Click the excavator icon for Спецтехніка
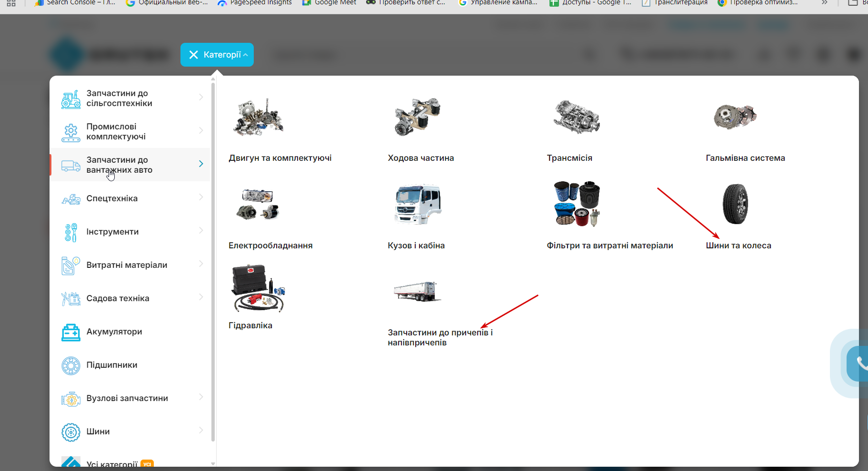Screen dimensions: 868x471 (71, 199)
